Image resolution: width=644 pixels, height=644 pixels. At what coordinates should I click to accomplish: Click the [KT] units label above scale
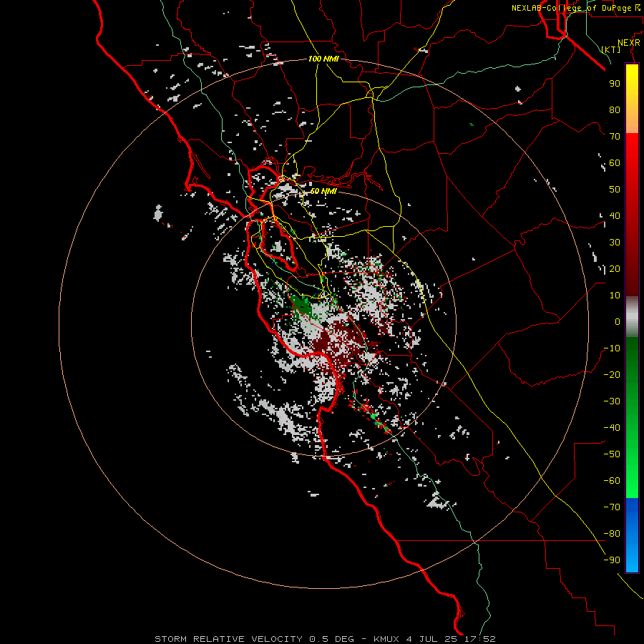click(x=610, y=49)
